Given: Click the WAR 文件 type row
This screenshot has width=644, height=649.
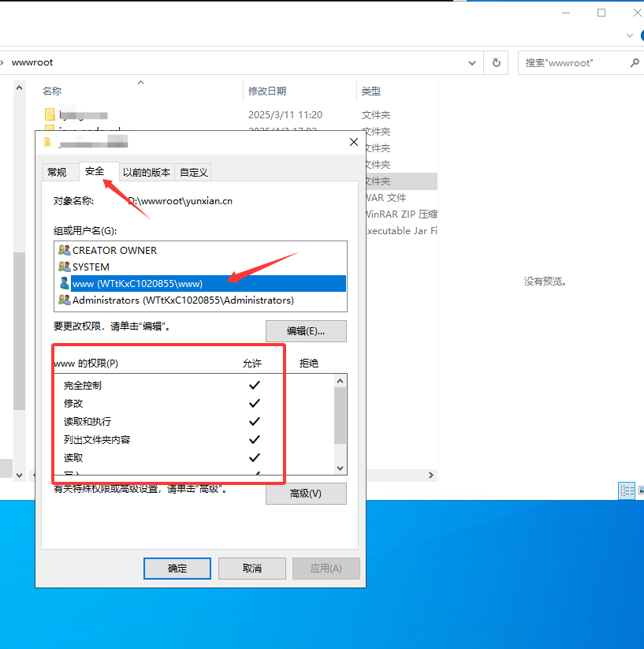Looking at the screenshot, I should (x=385, y=198).
